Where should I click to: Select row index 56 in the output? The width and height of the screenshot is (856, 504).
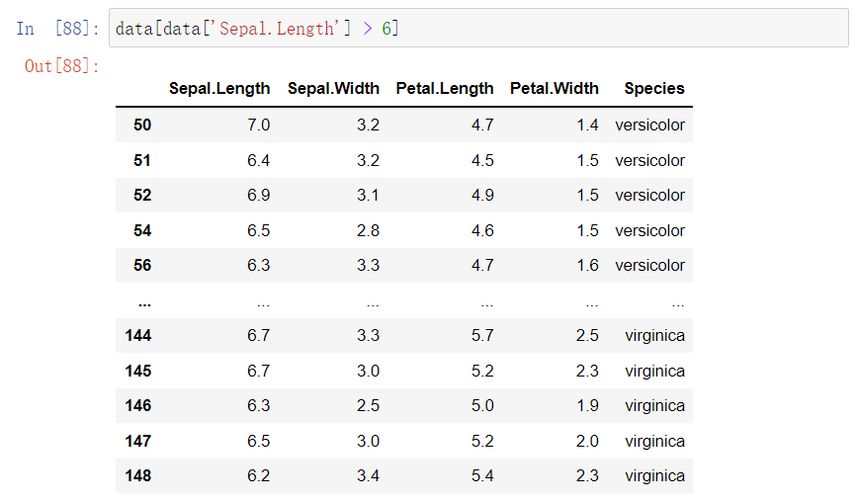click(x=142, y=265)
